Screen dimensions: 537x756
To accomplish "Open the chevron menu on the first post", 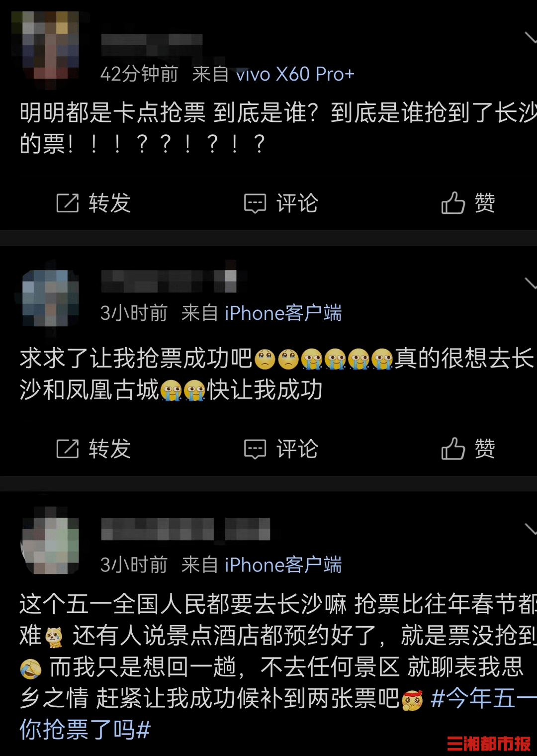I will pos(531,37).
